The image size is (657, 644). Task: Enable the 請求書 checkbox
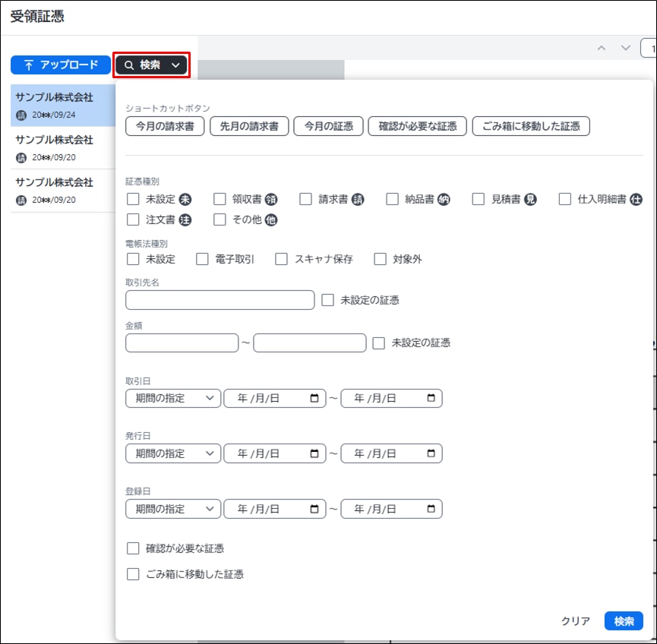(306, 200)
